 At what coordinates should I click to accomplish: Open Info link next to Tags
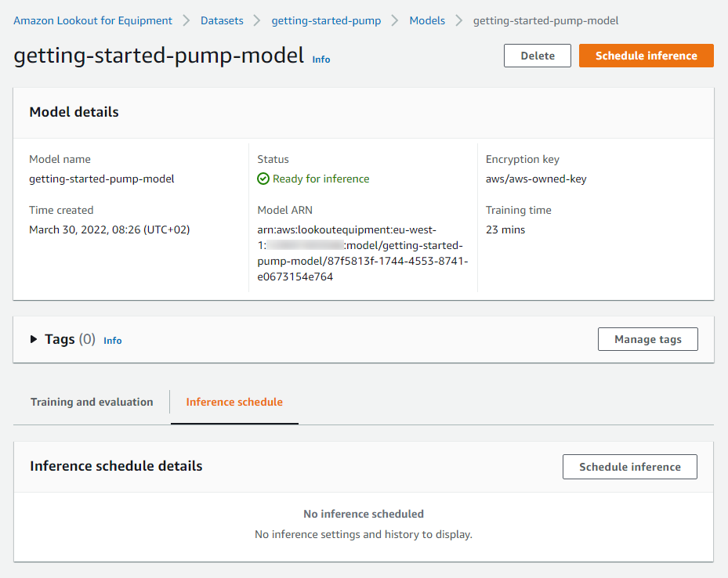coord(113,341)
